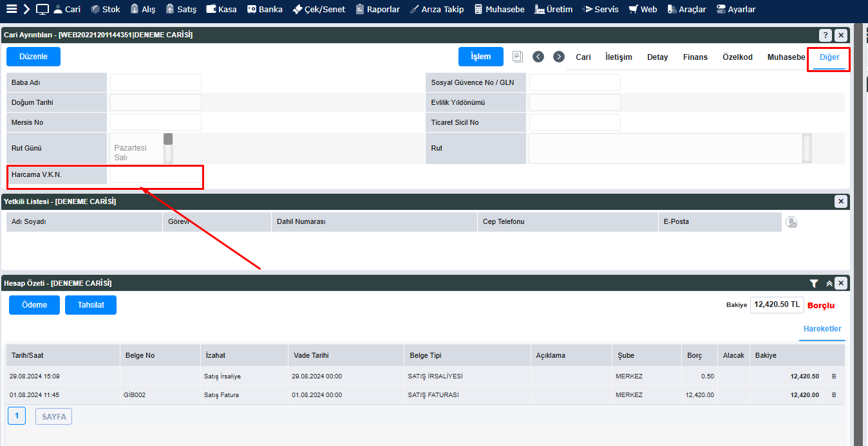This screenshot has width=868, height=446.
Task: Select Pazartesi in Rut Günü list
Action: point(130,147)
